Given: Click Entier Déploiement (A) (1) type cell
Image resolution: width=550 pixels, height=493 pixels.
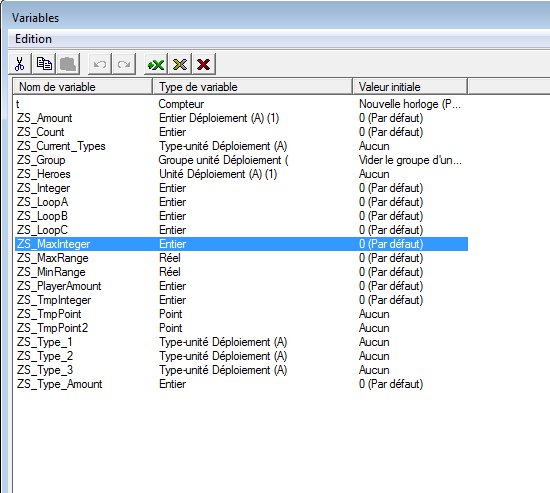Looking at the screenshot, I should point(219,118).
